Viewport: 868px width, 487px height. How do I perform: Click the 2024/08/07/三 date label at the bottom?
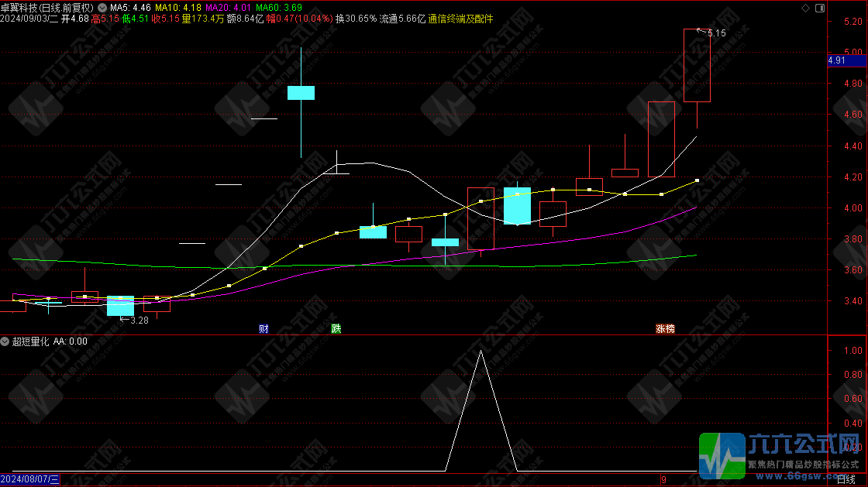click(x=29, y=479)
